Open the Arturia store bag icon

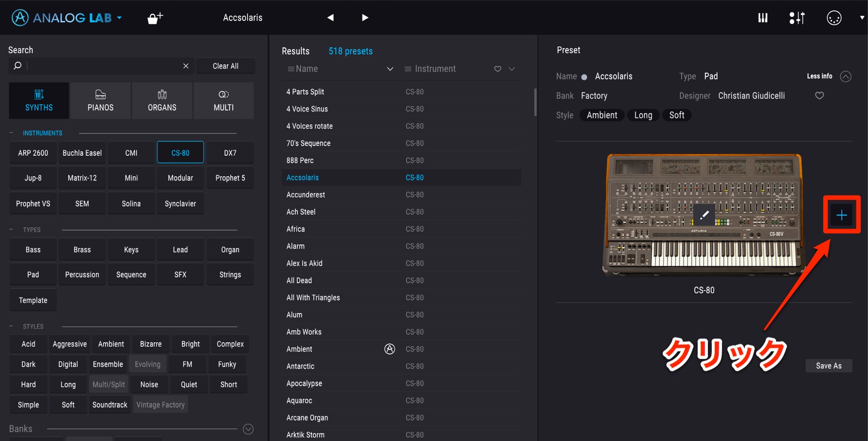[x=155, y=18]
